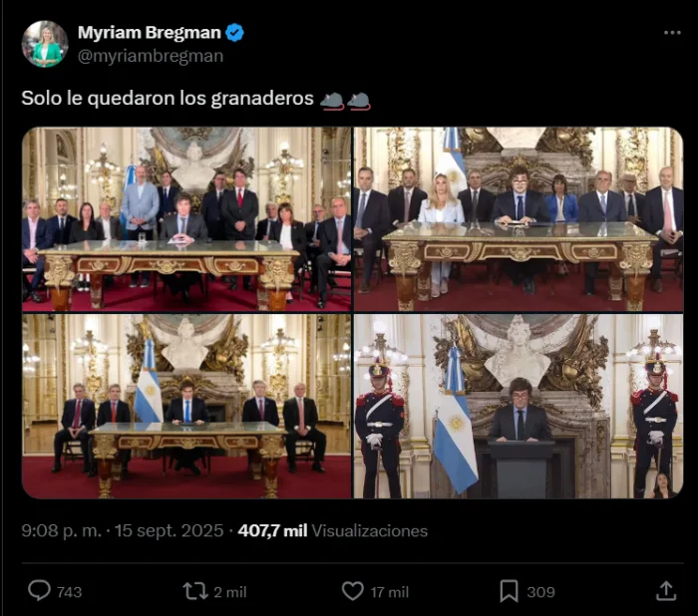Viewport: 698px width, 616px height.
Task: Click the reply speech bubble icon
Action: [x=39, y=591]
